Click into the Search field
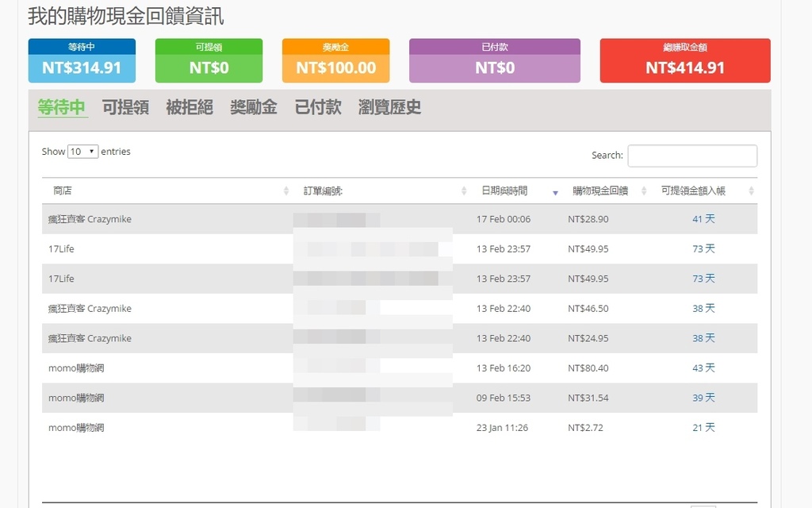Image resolution: width=812 pixels, height=508 pixels. [691, 156]
